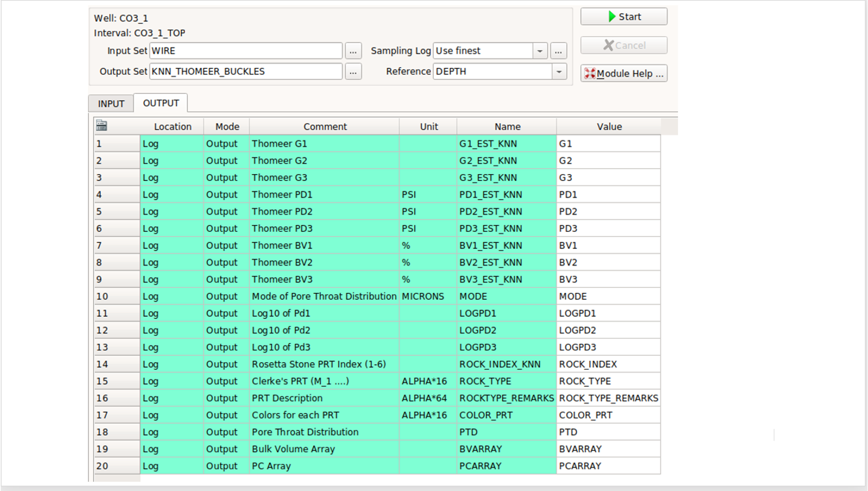Image resolution: width=868 pixels, height=491 pixels.
Task: Click the comment Bulk Volume Array
Action: [324, 449]
